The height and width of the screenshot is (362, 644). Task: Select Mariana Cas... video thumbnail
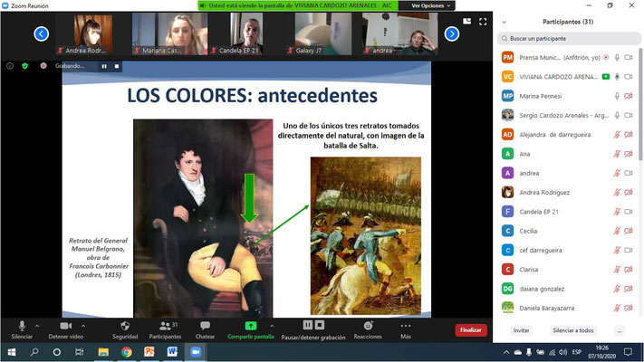point(170,33)
